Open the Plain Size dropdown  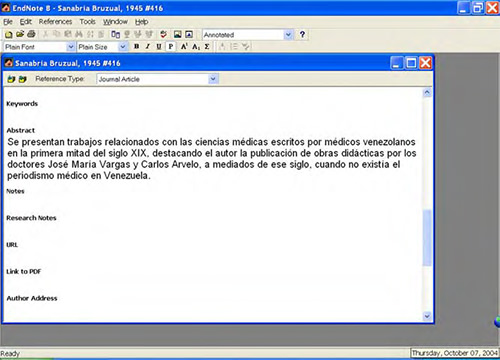(x=123, y=47)
